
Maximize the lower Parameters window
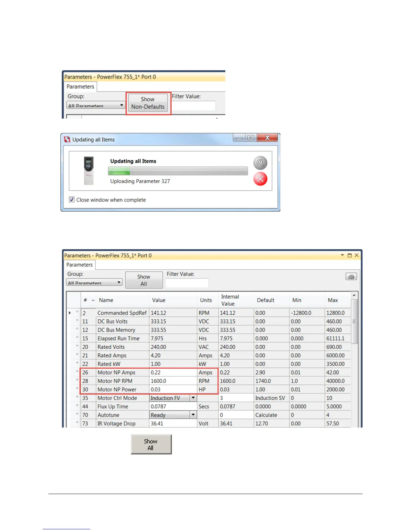coord(350,255)
